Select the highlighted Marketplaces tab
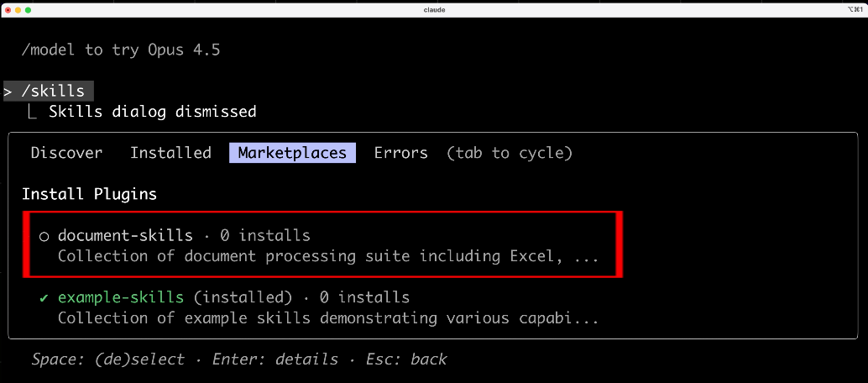The height and width of the screenshot is (383, 868). 292,153
